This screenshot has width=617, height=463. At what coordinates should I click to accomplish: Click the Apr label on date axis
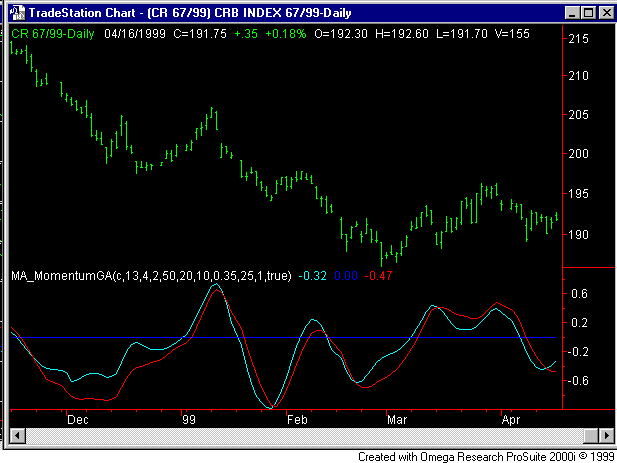(510, 421)
